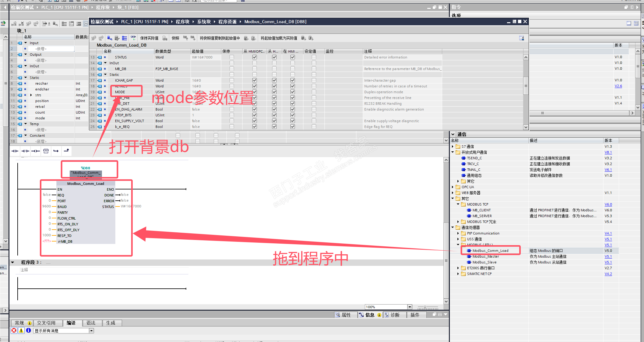This screenshot has height=342, width=644.
Task: Toggle setpoint checkbox for STOP_BITS row
Action: (314, 115)
